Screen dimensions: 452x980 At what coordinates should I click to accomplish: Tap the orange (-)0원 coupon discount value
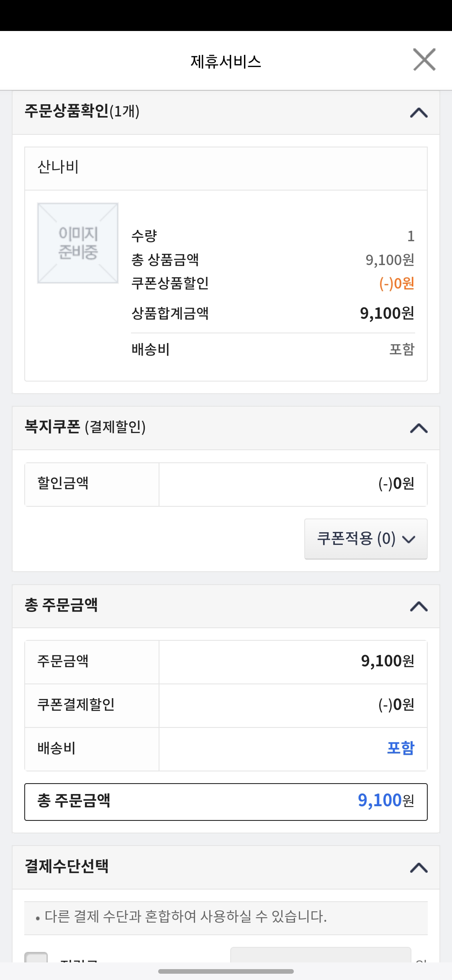tap(397, 284)
